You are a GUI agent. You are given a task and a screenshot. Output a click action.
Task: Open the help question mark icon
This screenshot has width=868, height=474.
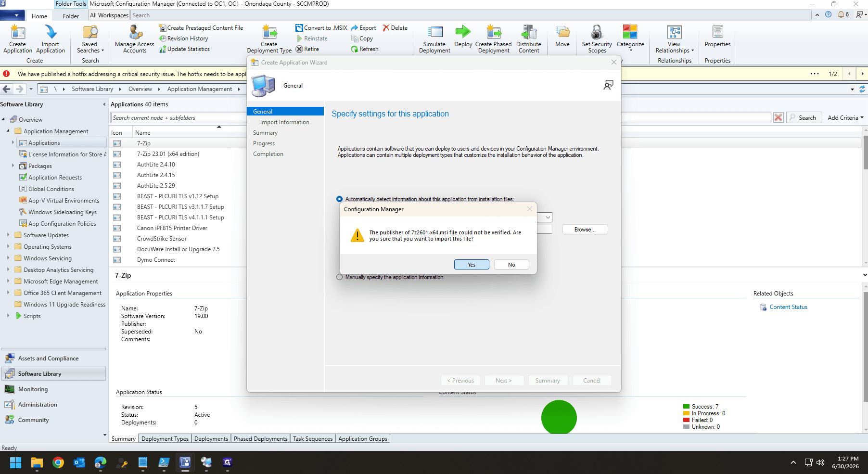click(x=828, y=14)
